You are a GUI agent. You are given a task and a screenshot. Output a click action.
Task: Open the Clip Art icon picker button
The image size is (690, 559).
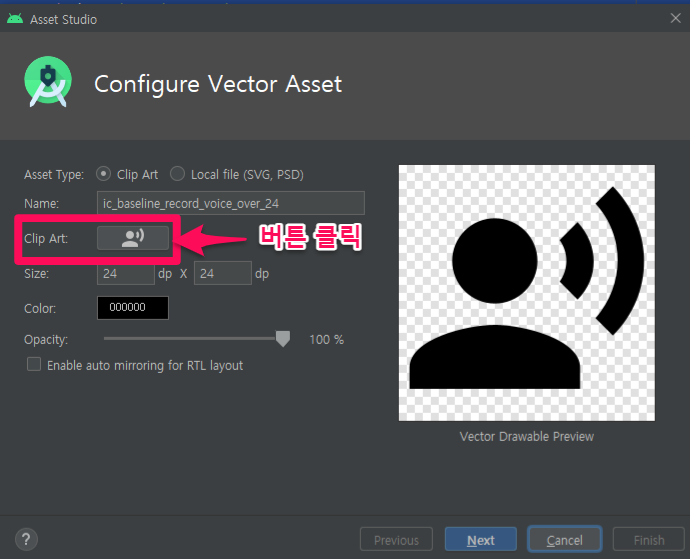[133, 238]
